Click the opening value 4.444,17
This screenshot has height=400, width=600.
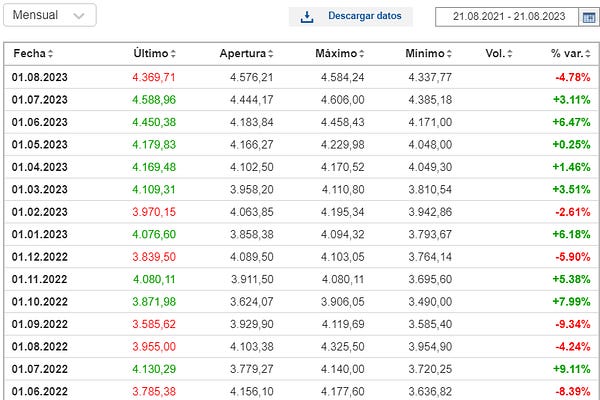pyautogui.click(x=252, y=100)
